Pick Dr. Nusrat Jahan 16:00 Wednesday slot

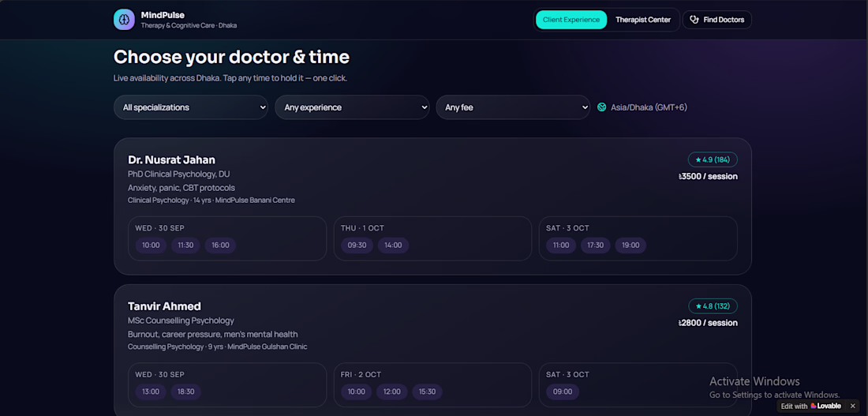point(220,245)
